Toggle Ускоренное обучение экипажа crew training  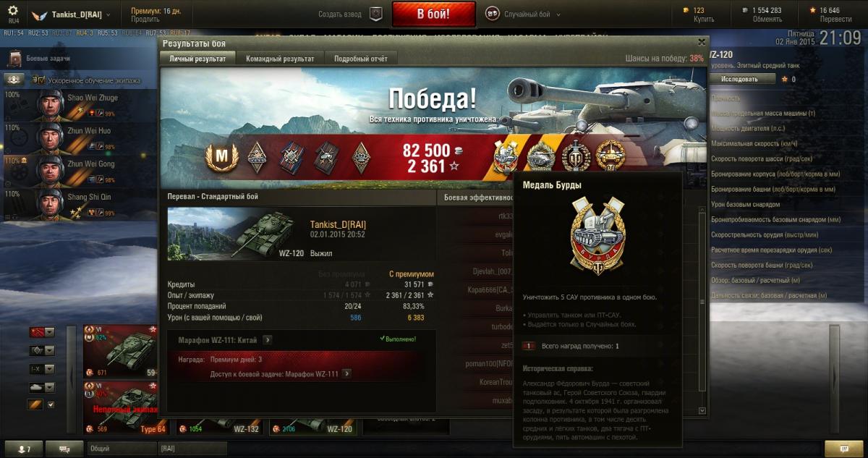point(15,80)
